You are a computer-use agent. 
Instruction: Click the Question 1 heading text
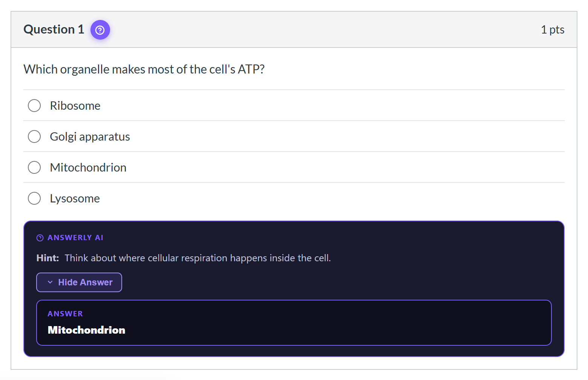coord(54,29)
